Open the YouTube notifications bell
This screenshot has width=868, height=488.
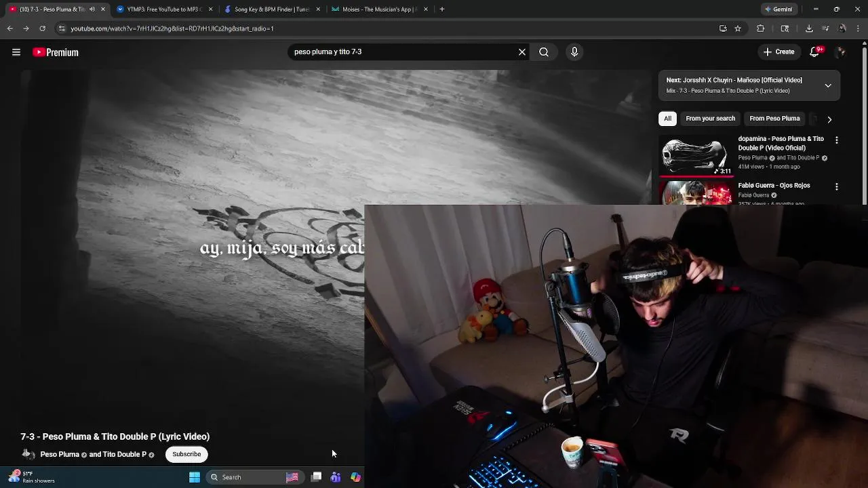pyautogui.click(x=815, y=52)
